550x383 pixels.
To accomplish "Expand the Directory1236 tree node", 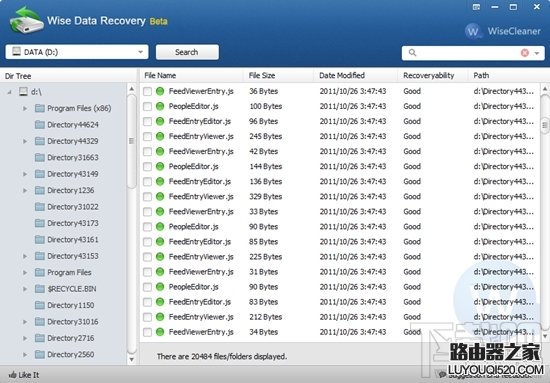I will tap(25, 191).
